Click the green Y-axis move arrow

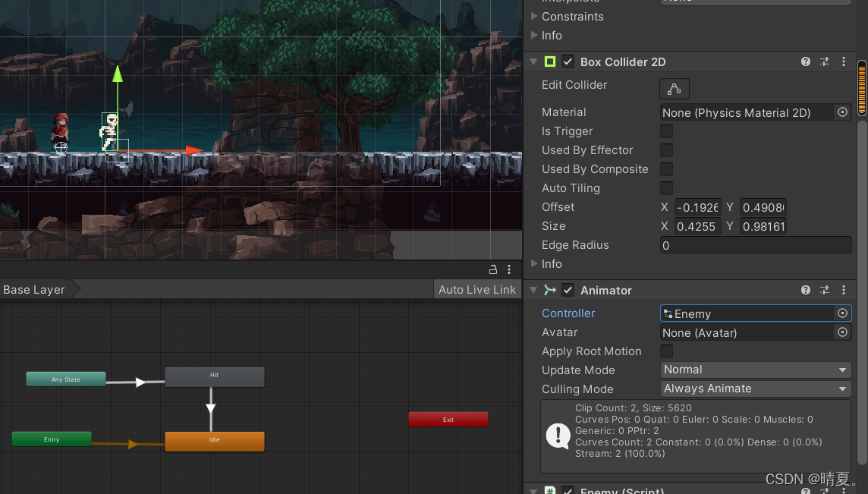coord(118,75)
